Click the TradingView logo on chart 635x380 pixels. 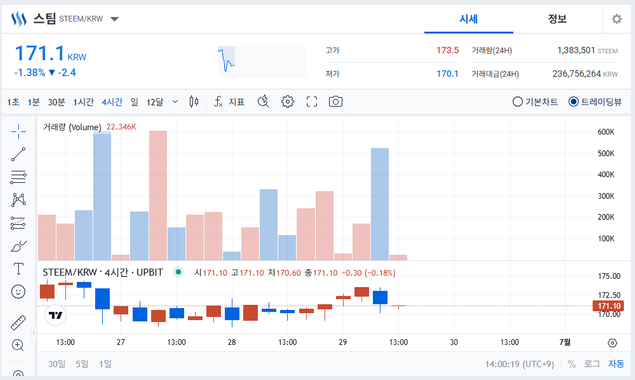click(55, 315)
